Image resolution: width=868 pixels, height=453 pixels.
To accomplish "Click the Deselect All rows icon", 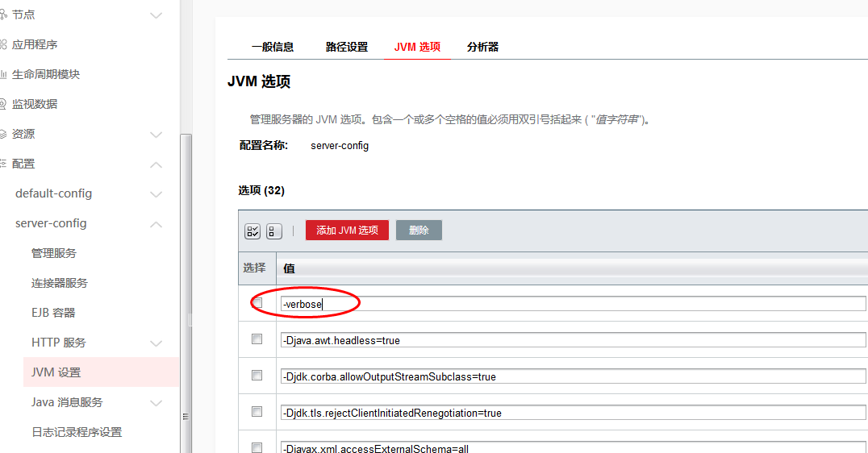I will pos(274,231).
